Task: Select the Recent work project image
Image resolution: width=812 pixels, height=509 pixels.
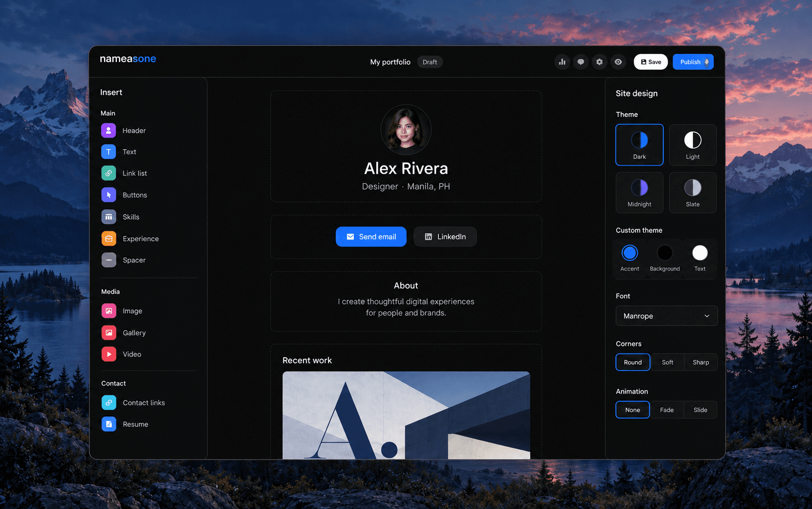Action: (x=406, y=415)
